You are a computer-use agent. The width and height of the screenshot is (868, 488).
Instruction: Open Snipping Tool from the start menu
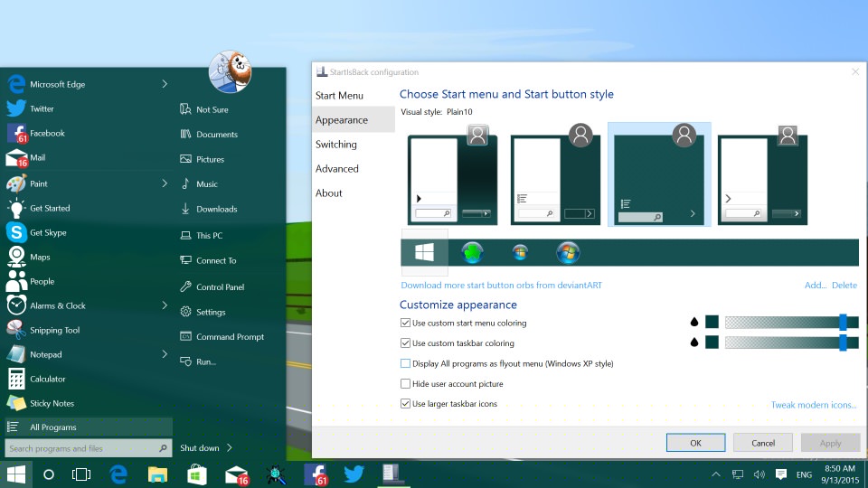pos(54,331)
